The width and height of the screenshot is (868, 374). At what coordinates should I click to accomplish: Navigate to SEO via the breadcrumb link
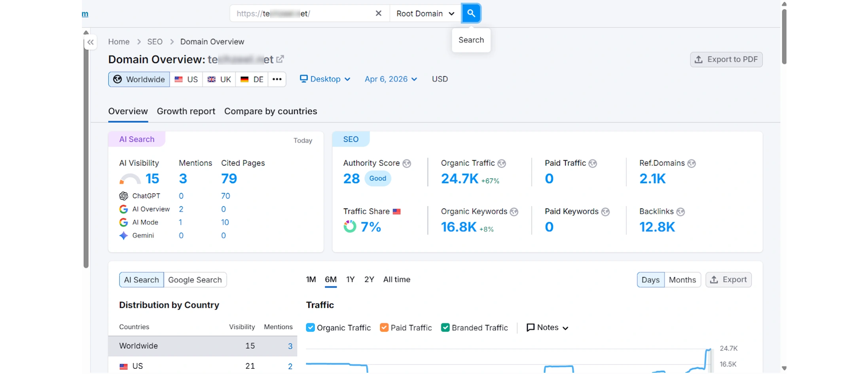155,42
